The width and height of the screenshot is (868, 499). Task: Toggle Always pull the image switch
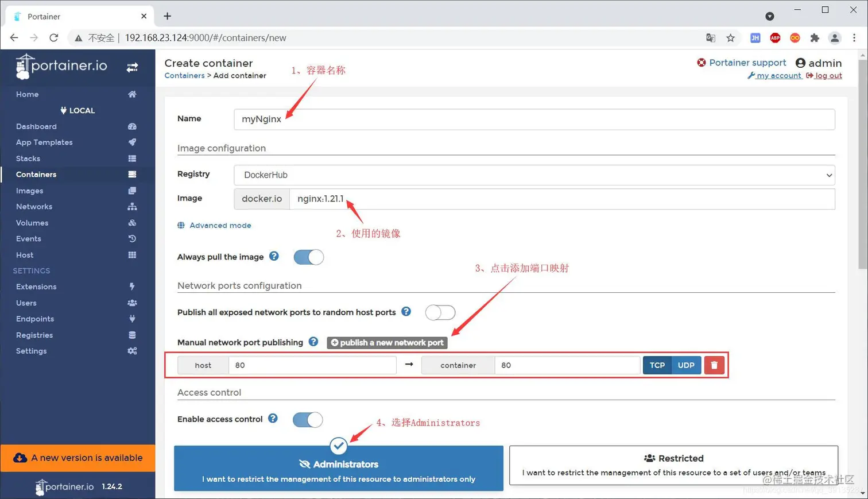[x=308, y=257]
